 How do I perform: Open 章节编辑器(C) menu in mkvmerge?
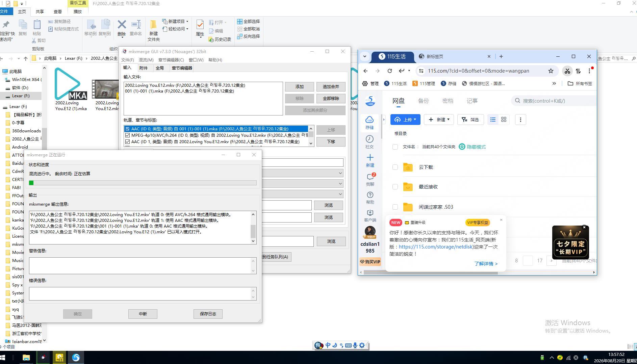[x=171, y=60]
